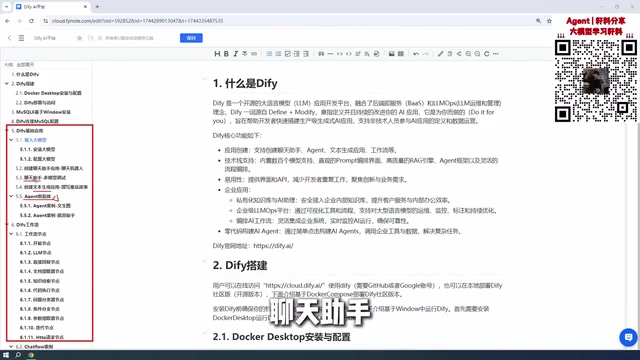Screen dimensions: 640x360
Task: Open outline item 6.1.6 代码执行节点
Action: coord(40,290)
